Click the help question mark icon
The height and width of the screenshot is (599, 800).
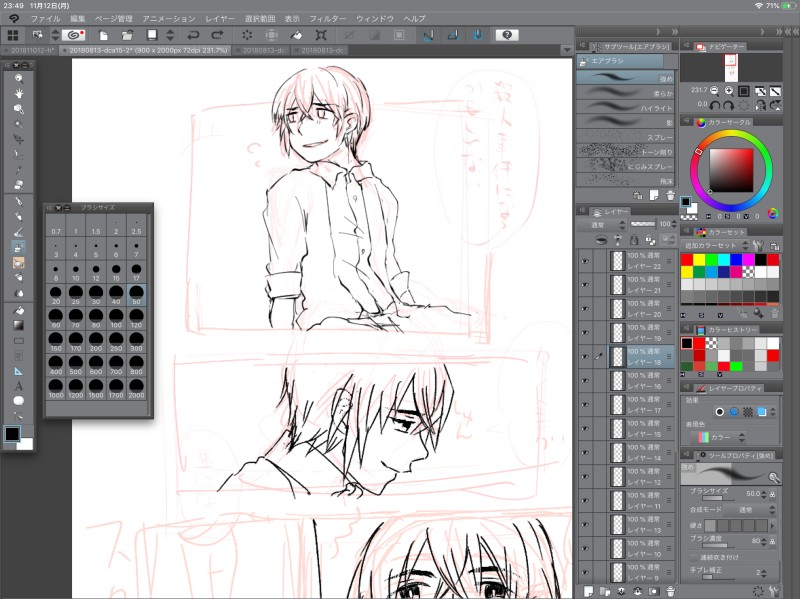click(x=507, y=35)
